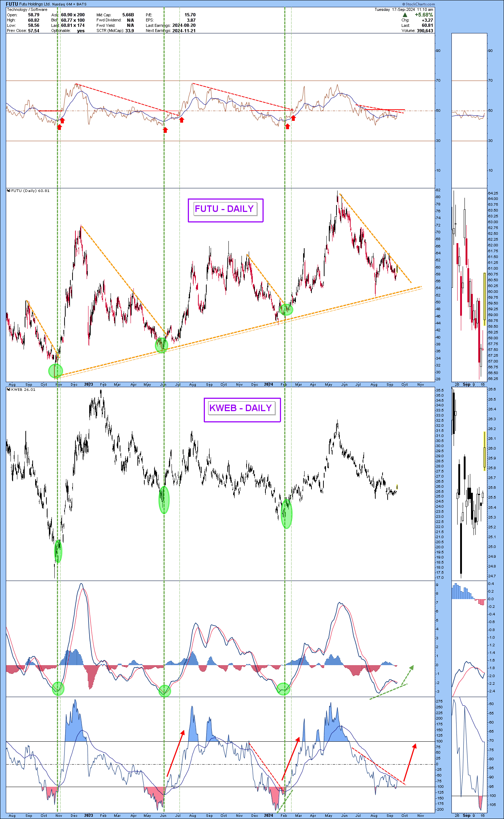This screenshot has width=504, height=819.
Task: Click the green circle at FUTU's November 2022 low
Action: [55, 370]
